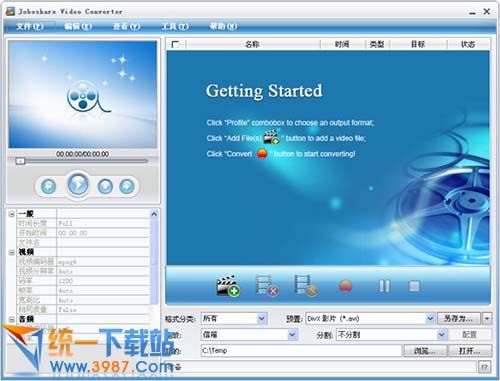Click the small '!?' button beside status bar
Screen dimensions: 500x381
pyautogui.click(x=484, y=367)
